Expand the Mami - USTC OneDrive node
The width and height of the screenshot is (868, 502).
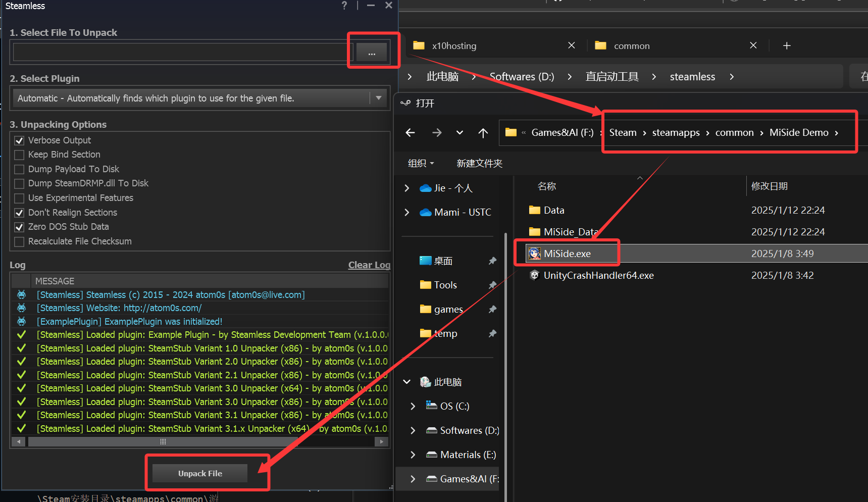click(x=407, y=212)
